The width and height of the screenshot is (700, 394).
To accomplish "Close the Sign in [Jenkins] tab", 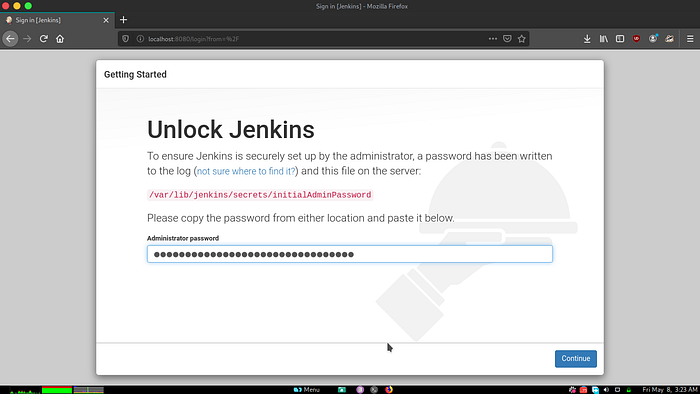I will pyautogui.click(x=106, y=20).
